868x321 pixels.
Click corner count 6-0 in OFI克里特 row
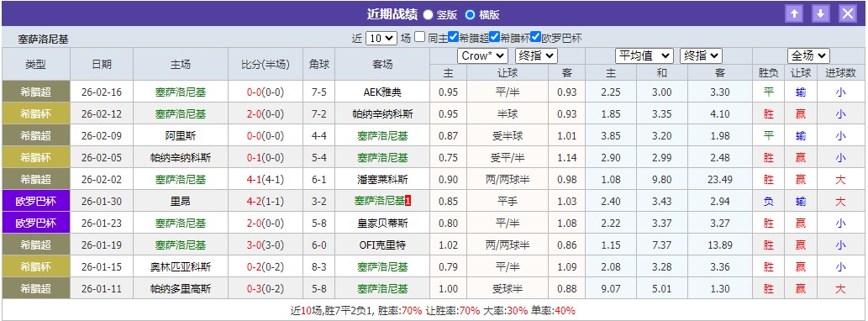pos(318,245)
